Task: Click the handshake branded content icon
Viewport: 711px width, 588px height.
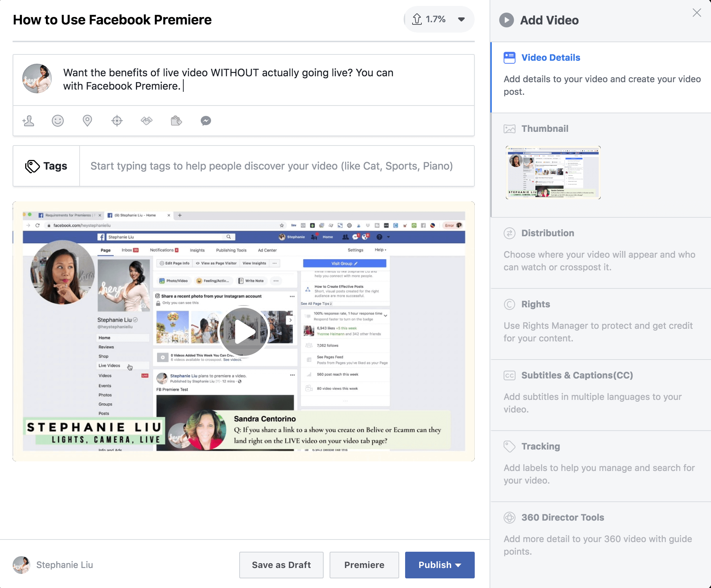Action: click(147, 121)
